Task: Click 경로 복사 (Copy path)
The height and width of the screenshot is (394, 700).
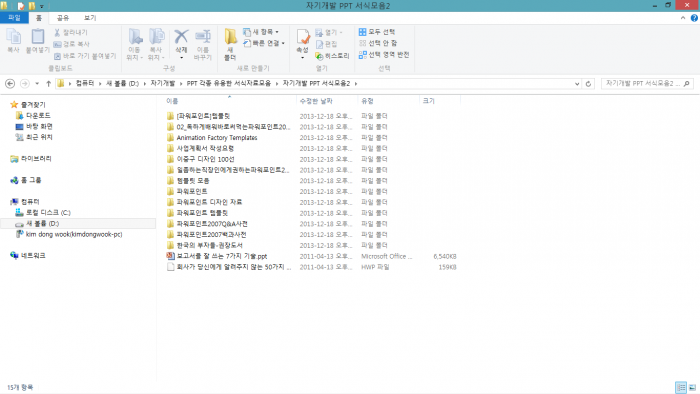Action: click(x=72, y=44)
